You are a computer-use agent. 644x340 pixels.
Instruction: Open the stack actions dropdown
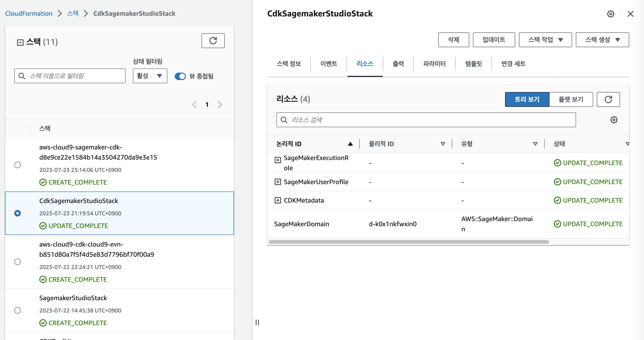[545, 40]
